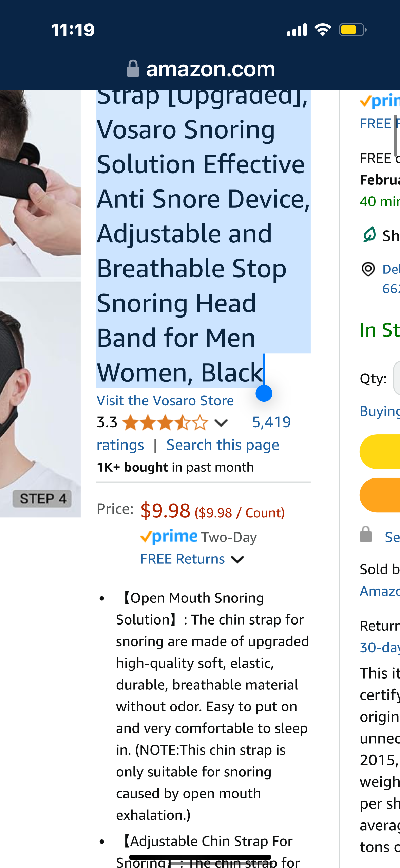
Task: Tap the star rating icons
Action: coord(165,423)
